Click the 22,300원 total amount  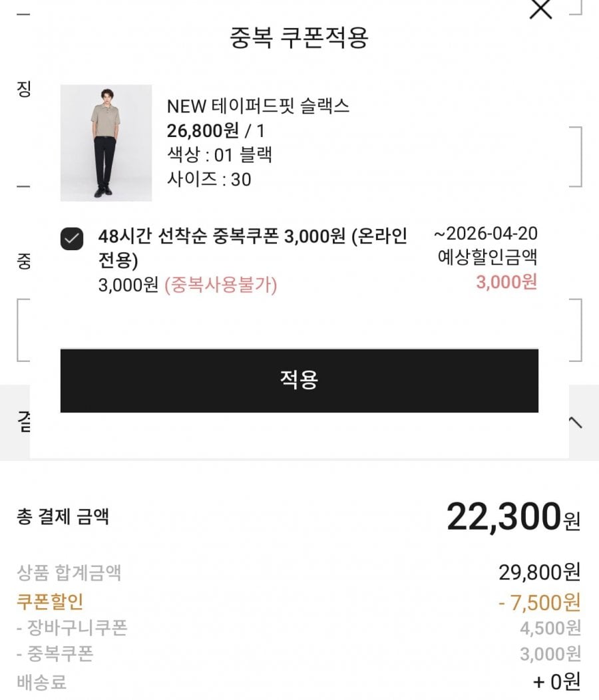tap(512, 517)
